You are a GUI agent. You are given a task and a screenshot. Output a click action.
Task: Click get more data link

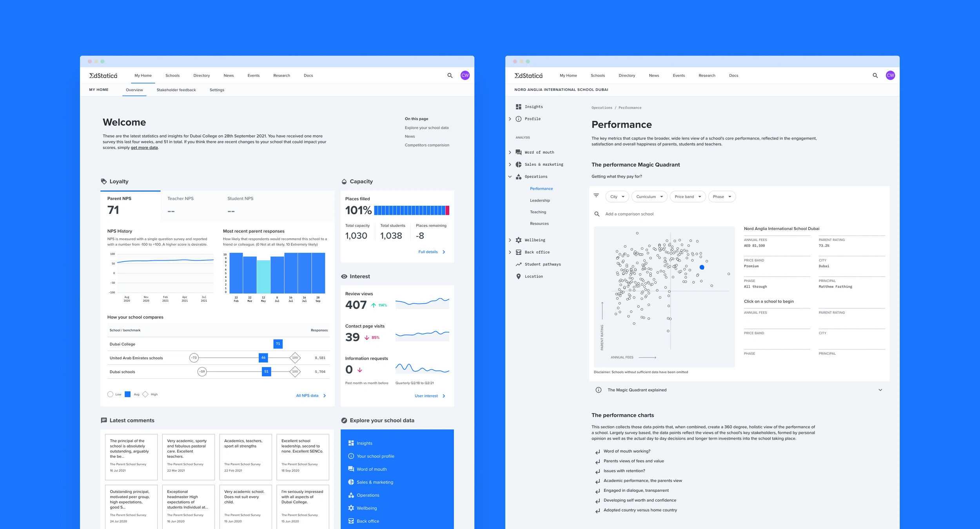tap(144, 148)
